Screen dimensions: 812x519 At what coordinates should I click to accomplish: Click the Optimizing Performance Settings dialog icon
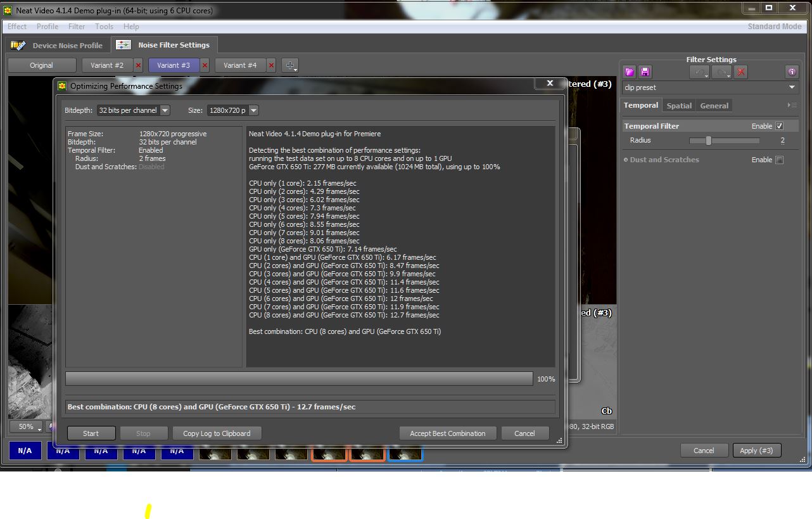coord(62,86)
